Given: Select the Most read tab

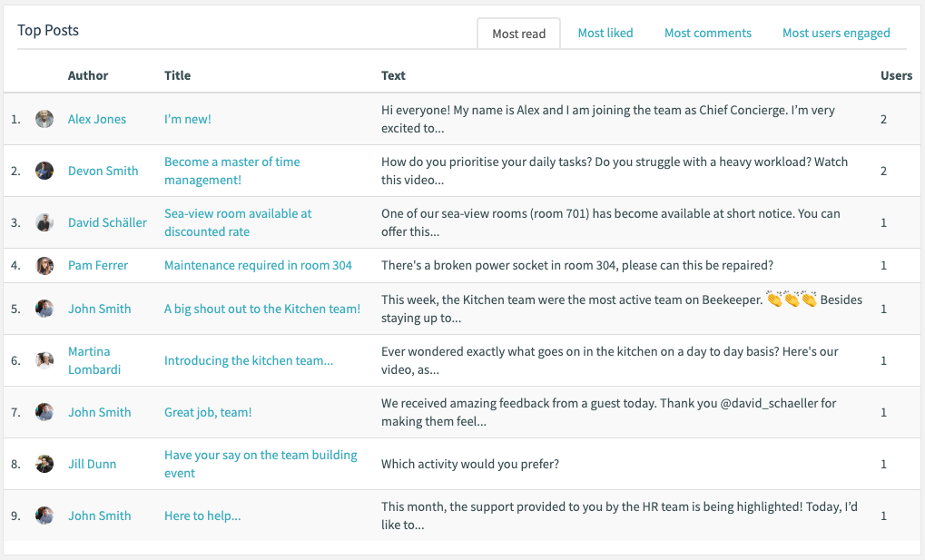Looking at the screenshot, I should (517, 33).
